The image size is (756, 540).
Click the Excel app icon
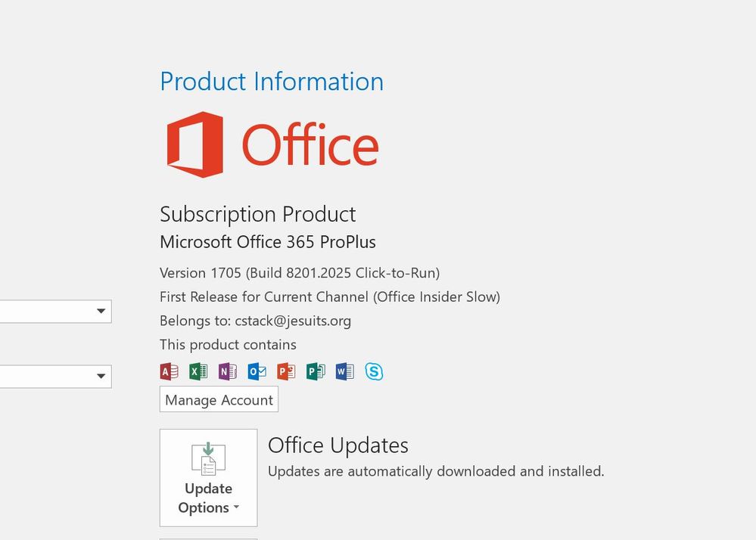(x=198, y=371)
